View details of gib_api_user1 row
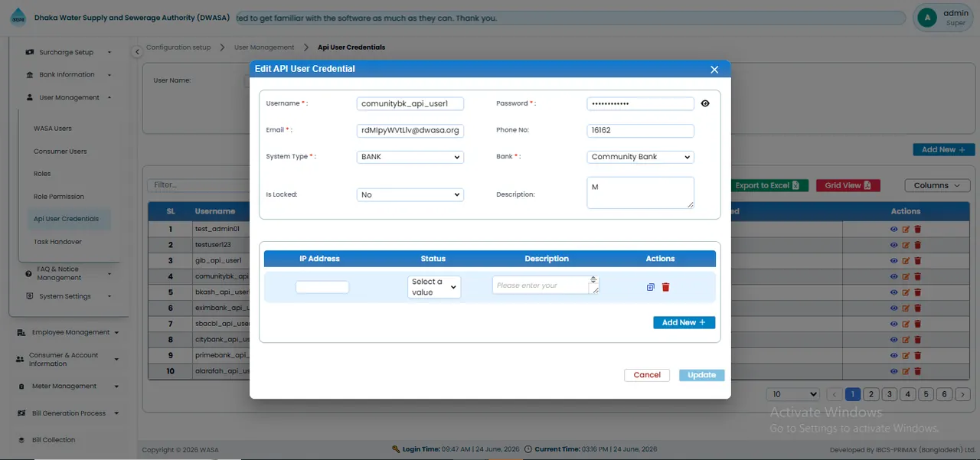 pyautogui.click(x=893, y=260)
